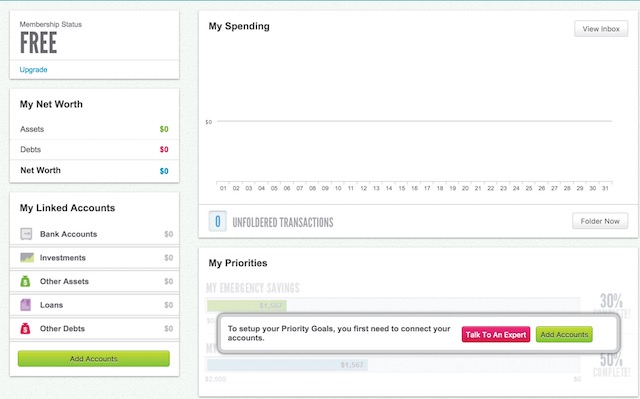This screenshot has width=640, height=399.
Task: Click Add Accounts in the priorities prompt
Action: point(564,335)
